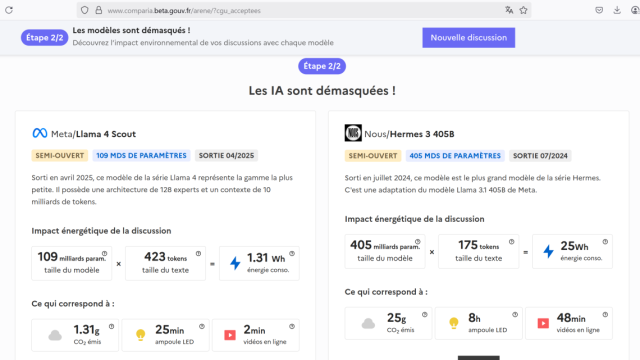The image size is (640, 360).
Task: Click the heading Les IA sont démasquées !
Action: (x=322, y=91)
